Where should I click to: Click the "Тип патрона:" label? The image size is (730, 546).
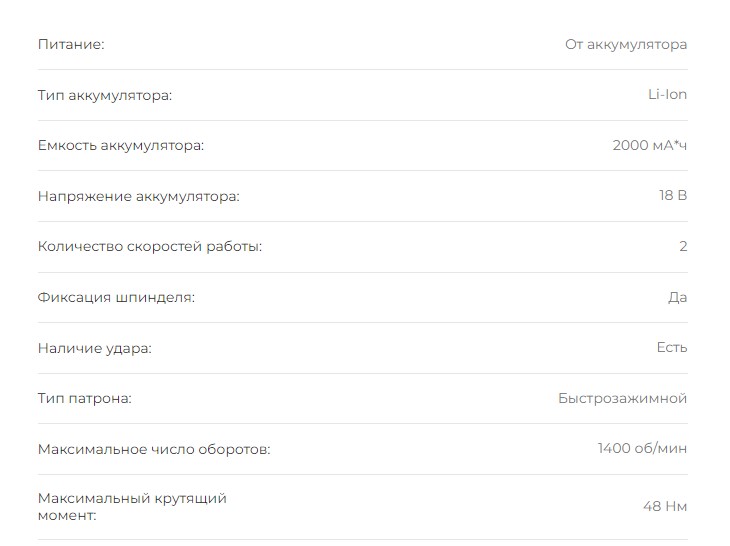coord(85,398)
